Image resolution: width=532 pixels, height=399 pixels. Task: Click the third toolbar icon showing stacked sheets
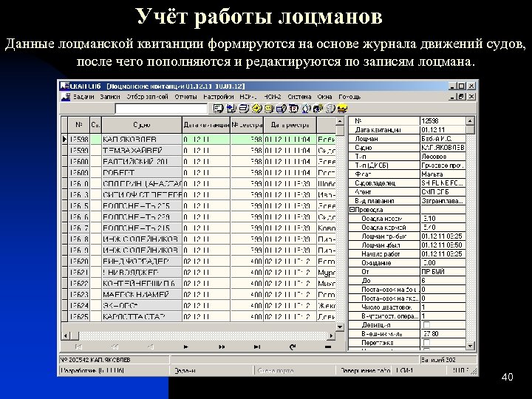tap(244, 109)
